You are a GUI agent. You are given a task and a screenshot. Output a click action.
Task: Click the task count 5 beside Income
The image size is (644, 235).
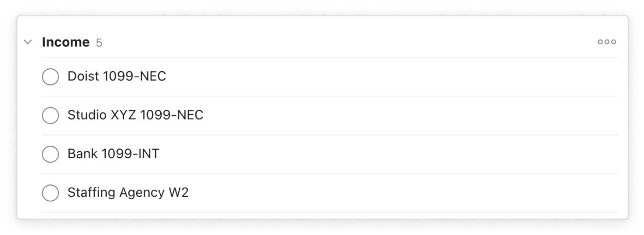(99, 42)
